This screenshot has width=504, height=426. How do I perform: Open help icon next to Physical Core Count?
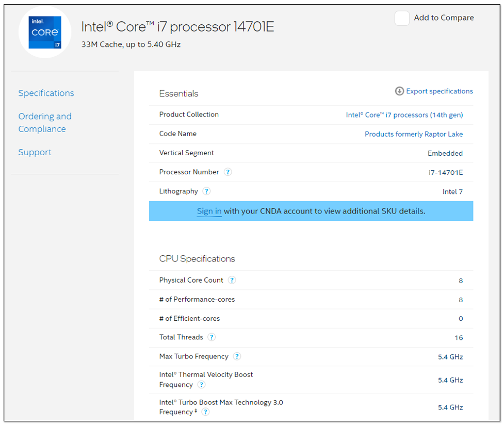tap(232, 280)
